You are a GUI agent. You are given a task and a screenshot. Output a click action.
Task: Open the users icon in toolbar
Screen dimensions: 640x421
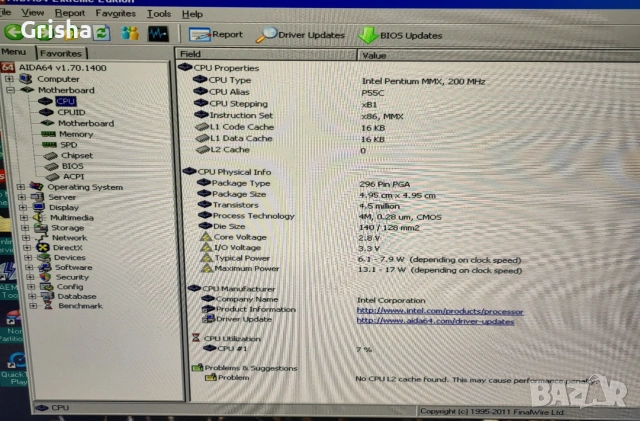[x=130, y=33]
